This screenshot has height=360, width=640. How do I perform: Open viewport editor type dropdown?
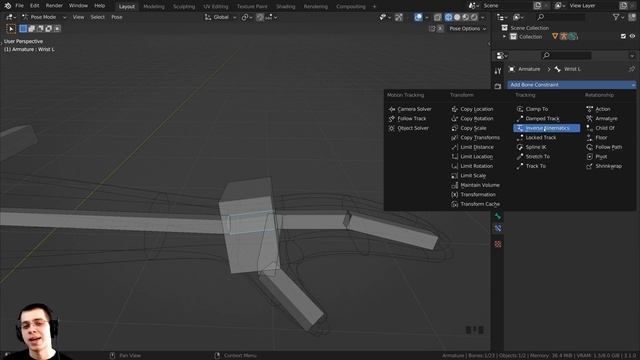coord(11,17)
